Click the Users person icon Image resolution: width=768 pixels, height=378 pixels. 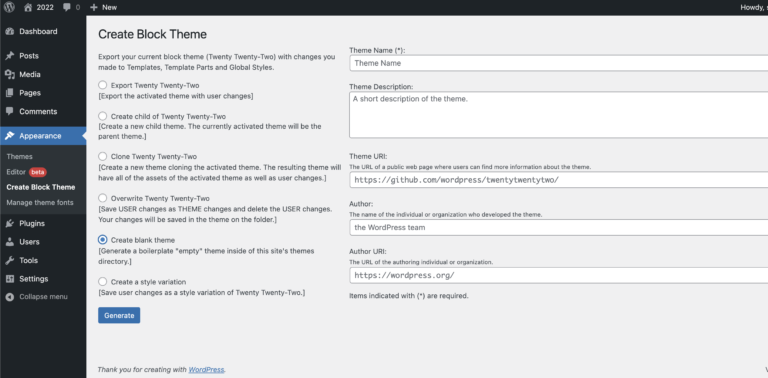click(9, 242)
